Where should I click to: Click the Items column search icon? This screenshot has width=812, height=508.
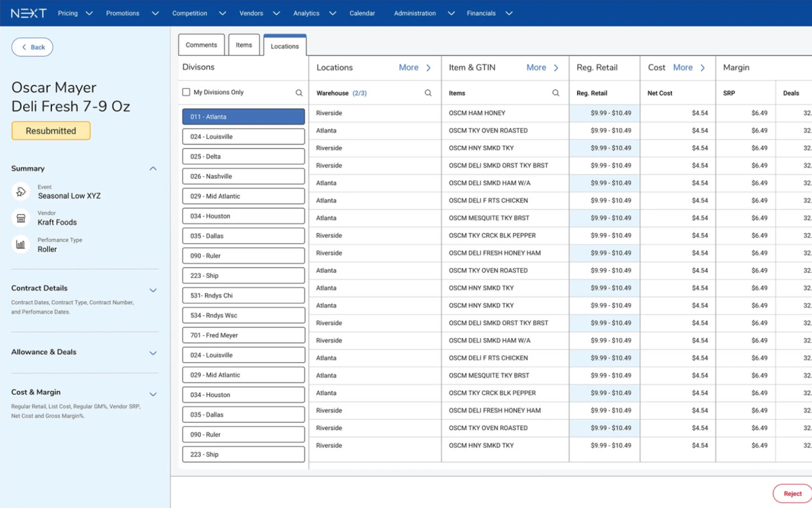pos(556,93)
